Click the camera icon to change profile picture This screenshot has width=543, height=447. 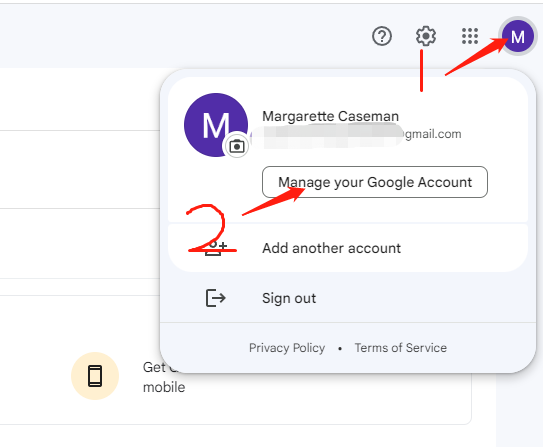pyautogui.click(x=237, y=146)
